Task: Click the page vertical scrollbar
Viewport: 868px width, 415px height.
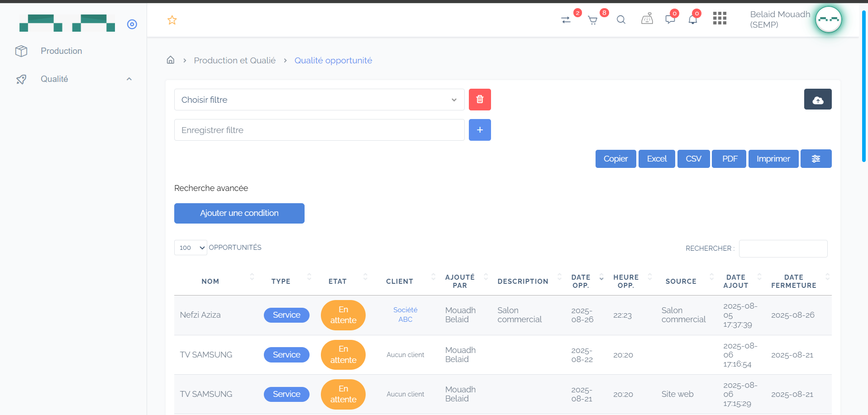Action: click(x=864, y=86)
